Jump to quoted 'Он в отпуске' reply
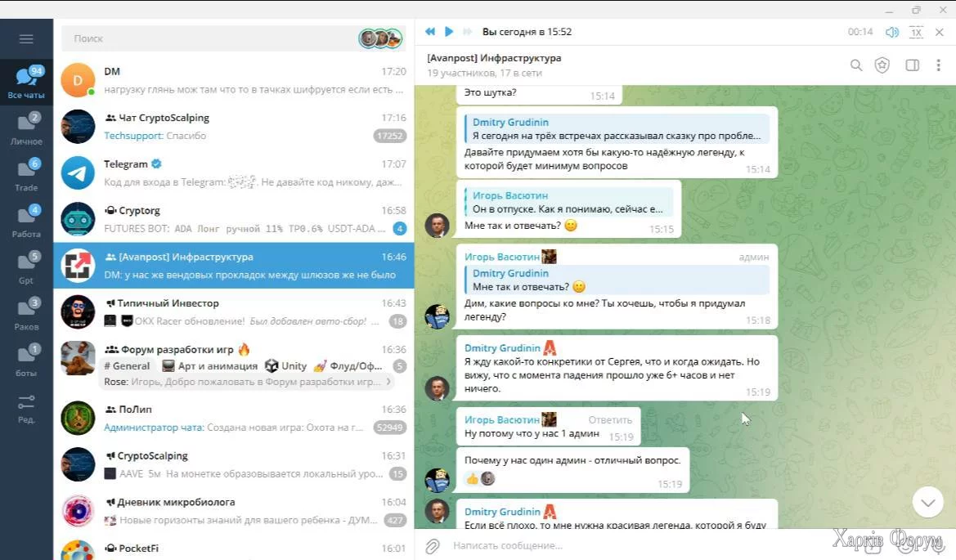This screenshot has width=956, height=560. coord(568,202)
